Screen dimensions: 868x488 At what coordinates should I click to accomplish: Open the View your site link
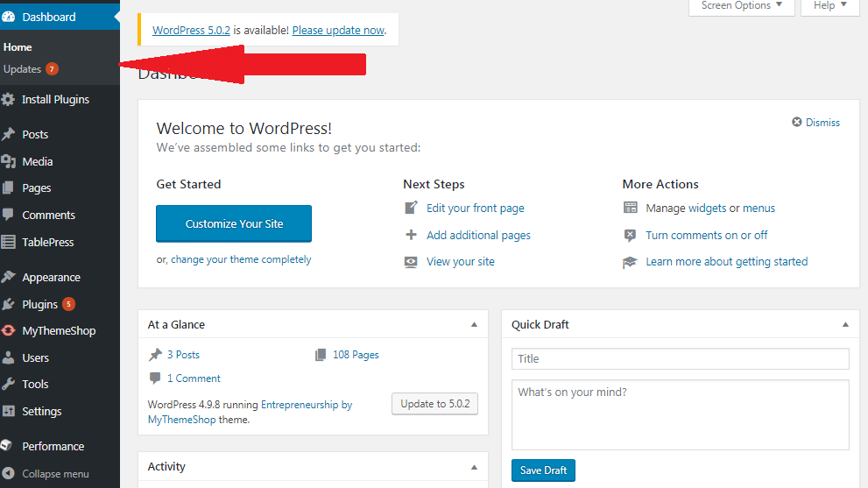[x=461, y=261]
